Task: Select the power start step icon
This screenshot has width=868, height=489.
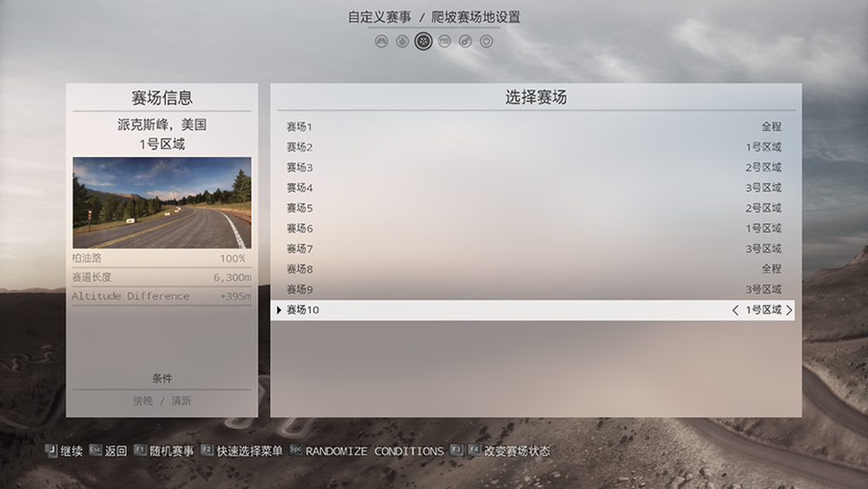Action: click(486, 41)
